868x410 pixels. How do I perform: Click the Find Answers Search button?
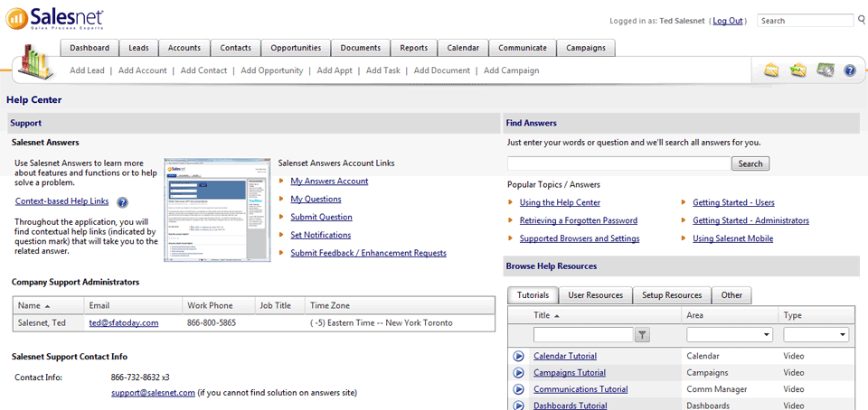click(750, 163)
